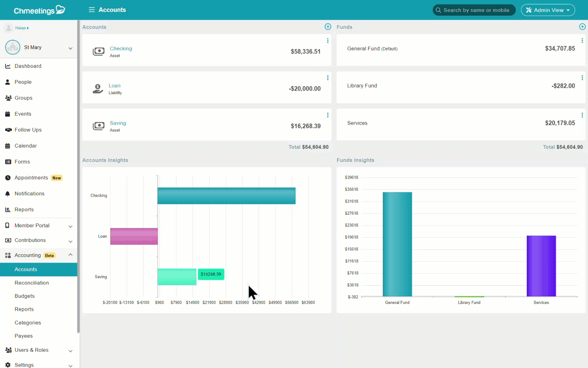Click the search magnifier icon

pos(438,10)
